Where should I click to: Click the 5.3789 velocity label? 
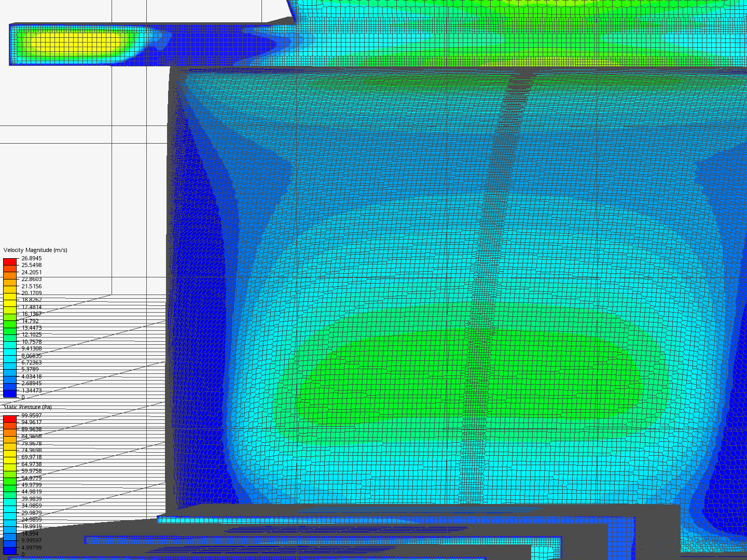(30, 369)
